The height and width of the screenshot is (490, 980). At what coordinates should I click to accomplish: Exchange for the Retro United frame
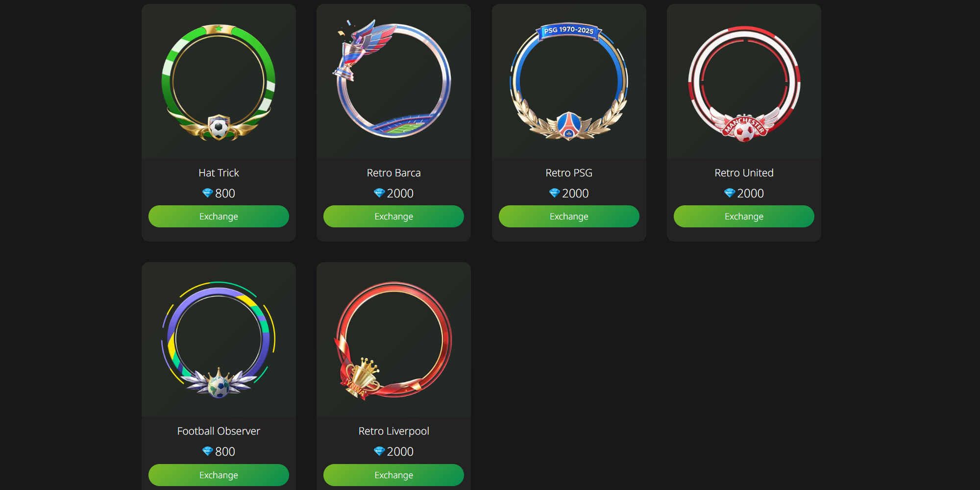click(x=744, y=216)
